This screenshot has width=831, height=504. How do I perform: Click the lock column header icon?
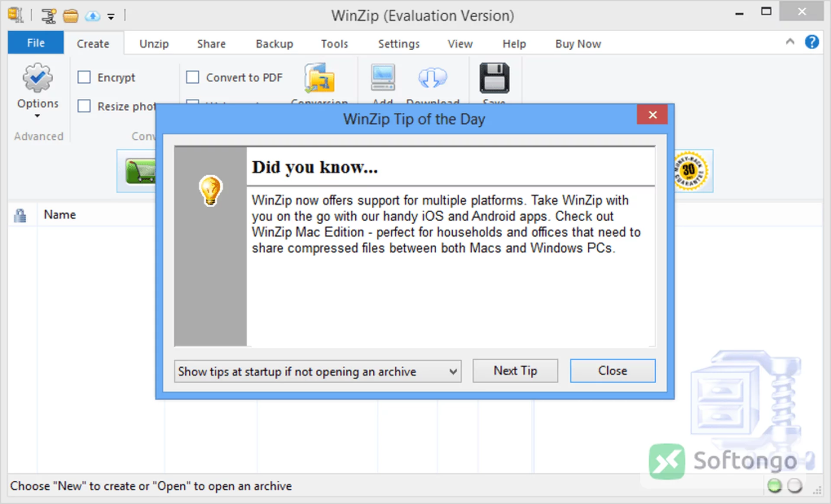pyautogui.click(x=20, y=215)
